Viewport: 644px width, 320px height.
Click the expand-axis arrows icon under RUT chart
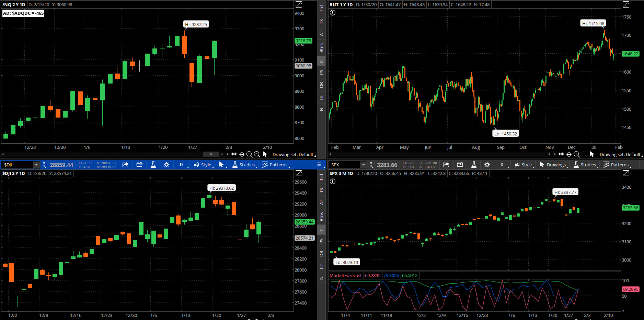(x=561, y=154)
